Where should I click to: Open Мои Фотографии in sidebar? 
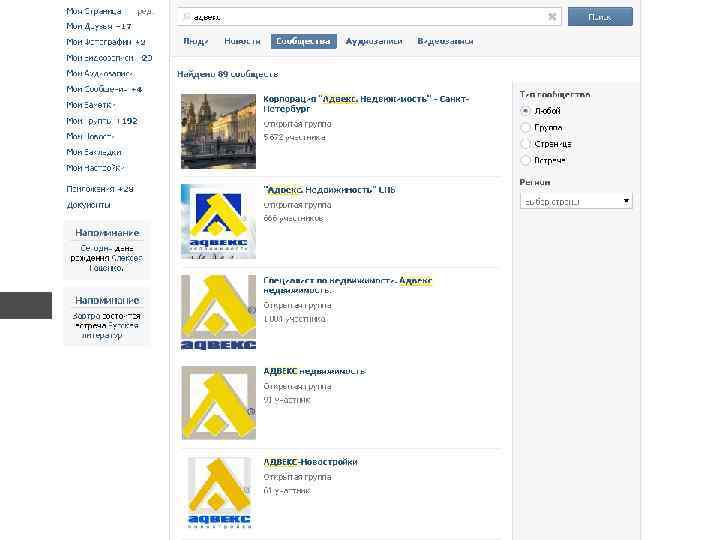coord(106,42)
